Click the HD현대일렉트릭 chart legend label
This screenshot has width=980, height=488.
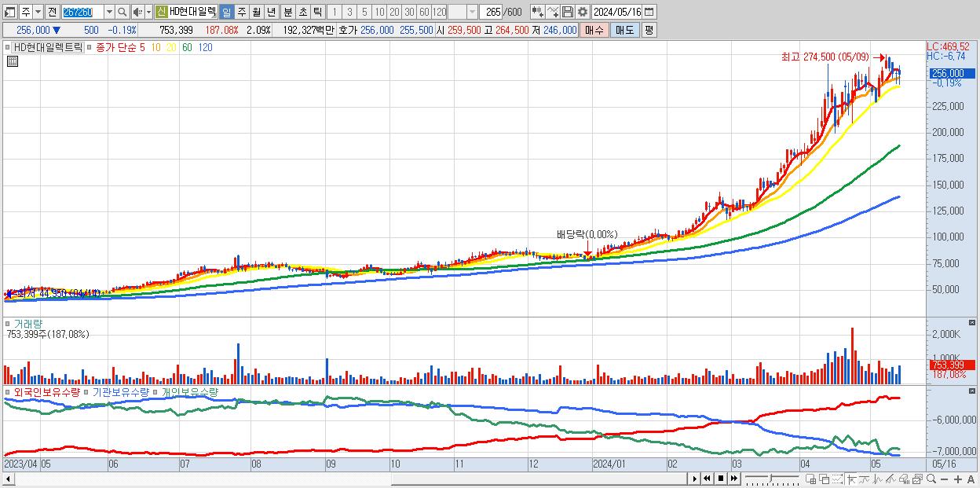pos(47,47)
